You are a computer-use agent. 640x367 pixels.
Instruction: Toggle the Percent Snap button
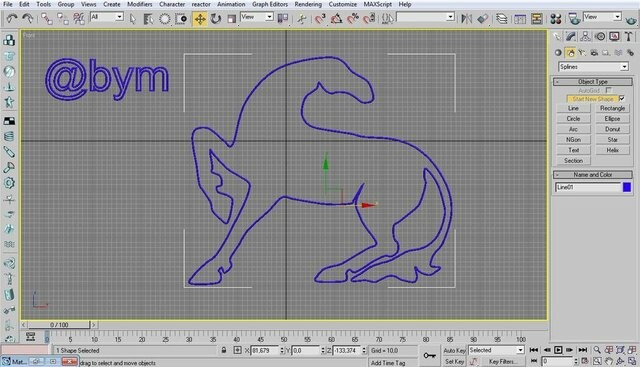coord(353,18)
